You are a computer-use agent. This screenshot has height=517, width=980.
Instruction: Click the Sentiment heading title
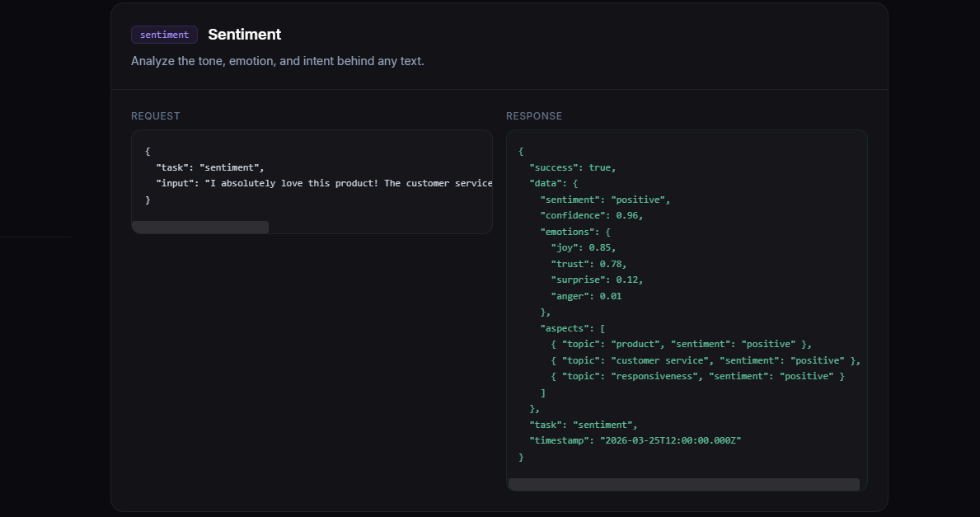point(244,35)
